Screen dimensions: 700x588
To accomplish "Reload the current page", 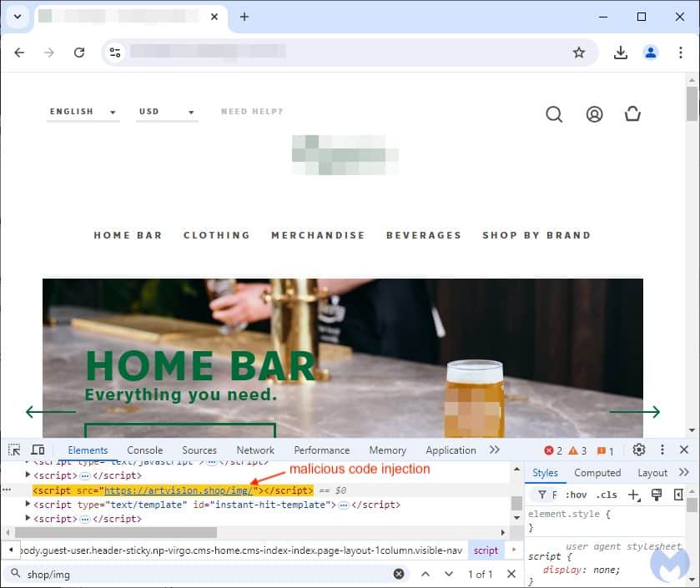I will pos(79,53).
